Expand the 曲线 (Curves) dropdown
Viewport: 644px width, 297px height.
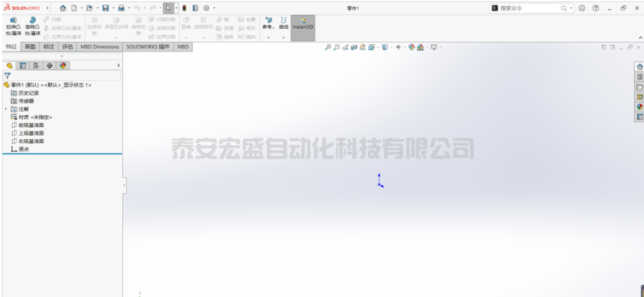[x=284, y=37]
